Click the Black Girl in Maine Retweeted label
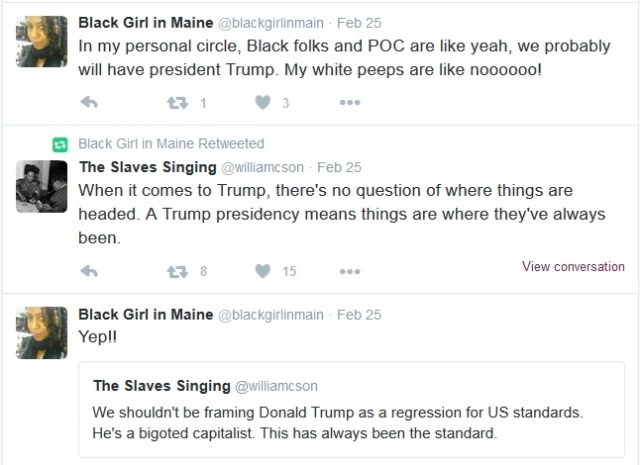The height and width of the screenshot is (465, 640). tap(171, 144)
